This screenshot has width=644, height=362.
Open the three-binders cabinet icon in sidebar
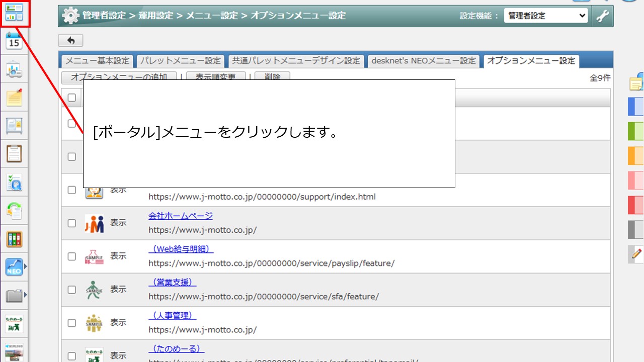pyautogui.click(x=14, y=239)
